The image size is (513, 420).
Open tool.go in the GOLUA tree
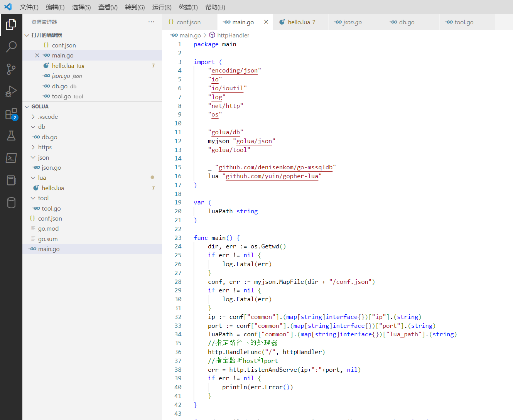click(92, 208)
